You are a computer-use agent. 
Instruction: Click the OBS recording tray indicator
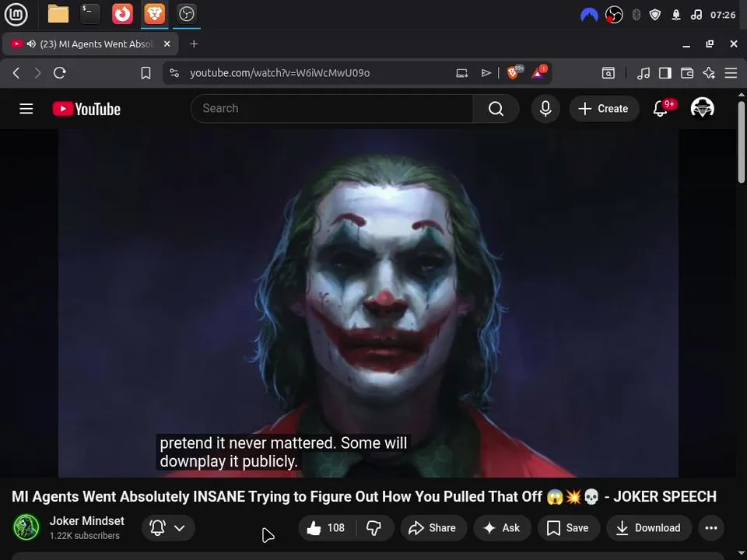pyautogui.click(x=614, y=15)
